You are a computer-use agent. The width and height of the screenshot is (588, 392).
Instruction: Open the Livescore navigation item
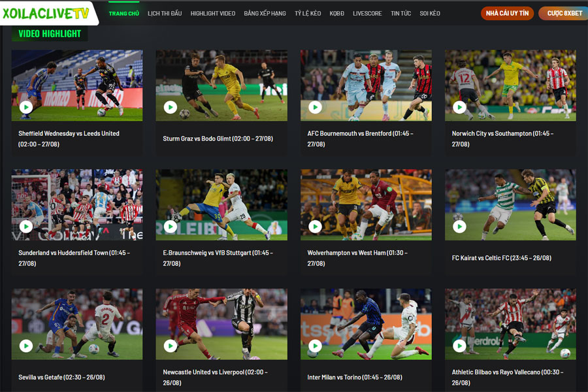tap(367, 13)
